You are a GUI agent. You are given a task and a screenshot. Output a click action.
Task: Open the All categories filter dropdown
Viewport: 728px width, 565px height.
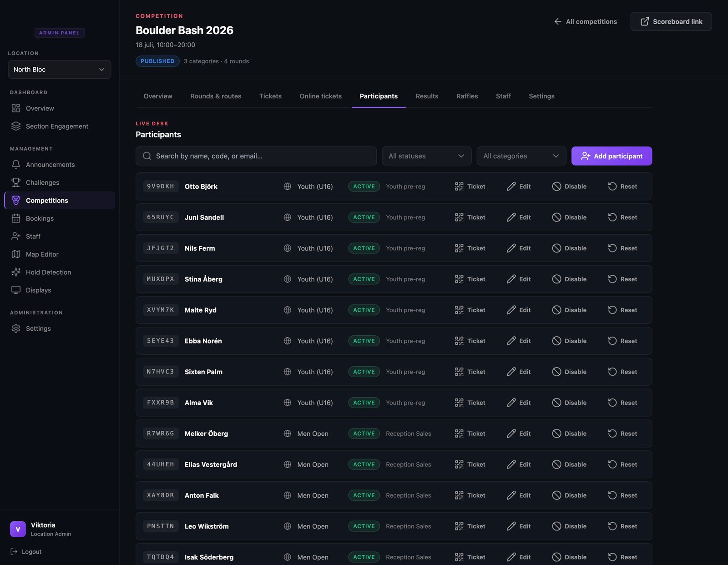(521, 156)
